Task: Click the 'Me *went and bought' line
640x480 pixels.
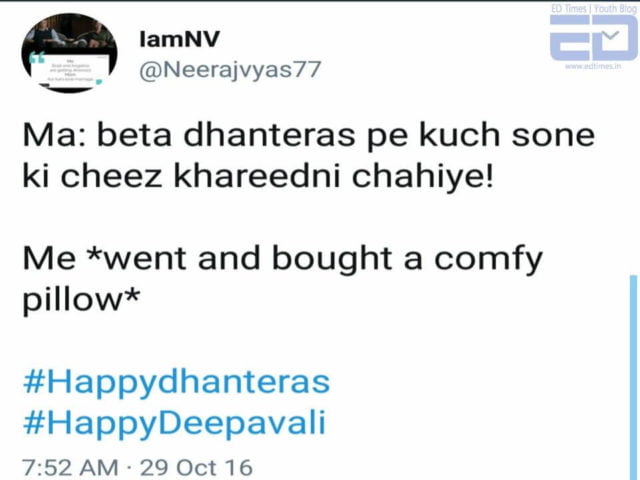Action: (283, 259)
